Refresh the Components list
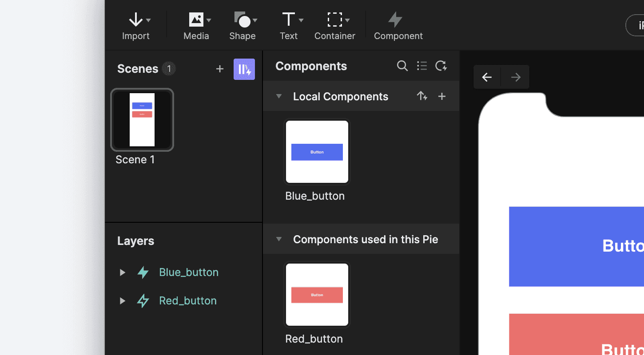Viewport: 644px width, 355px height. 441,66
